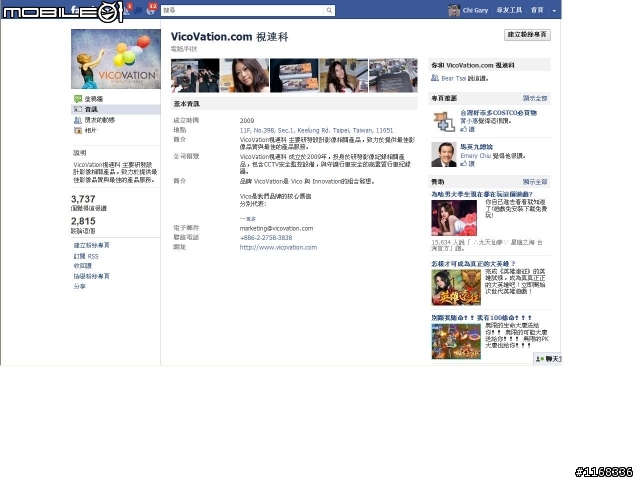Click subscribe RSS link in sidebar
640x480 pixels.
tap(86, 256)
